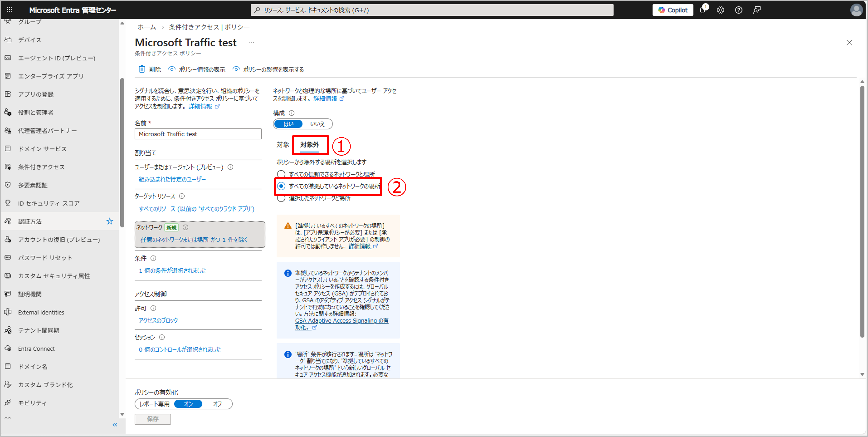Image resolution: width=868 pixels, height=437 pixels.
Task: Open the settings gear icon
Action: 720,10
